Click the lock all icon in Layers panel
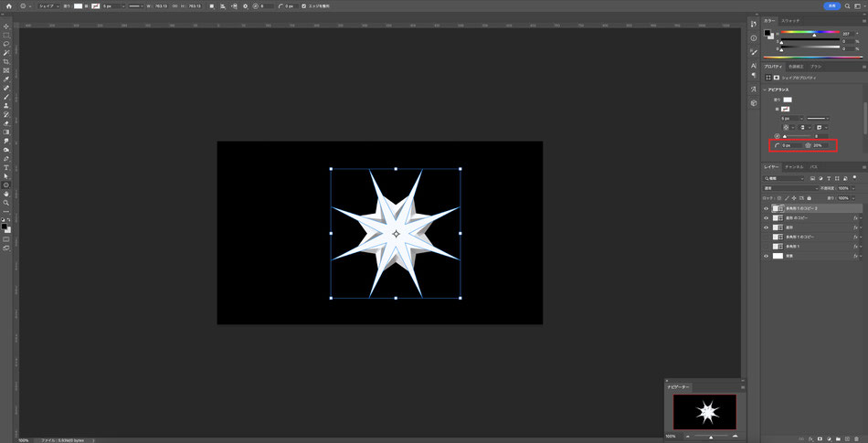This screenshot has height=443, width=868. (809, 198)
